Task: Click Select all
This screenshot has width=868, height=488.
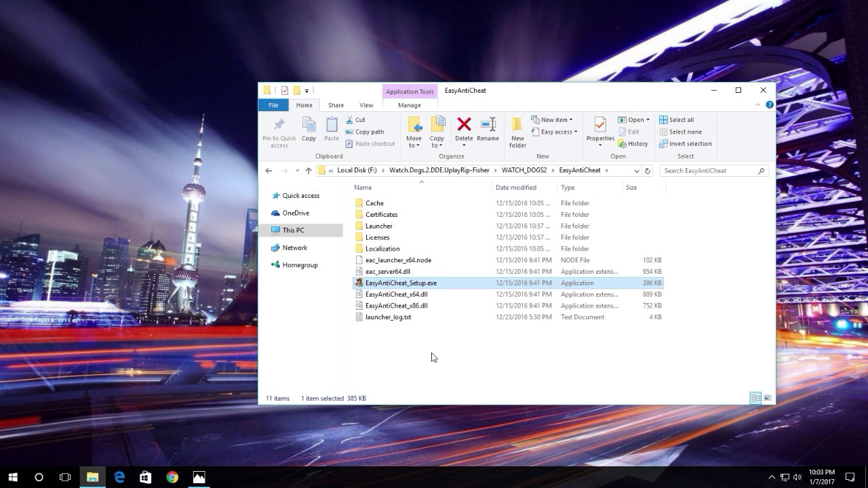Action: pos(676,120)
